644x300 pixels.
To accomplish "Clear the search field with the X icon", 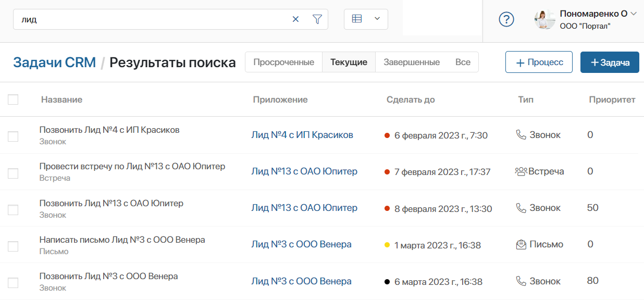I will (x=295, y=19).
